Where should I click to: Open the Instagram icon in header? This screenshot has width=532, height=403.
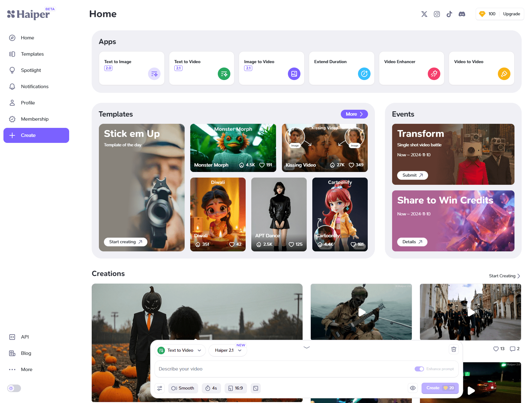coord(437,14)
